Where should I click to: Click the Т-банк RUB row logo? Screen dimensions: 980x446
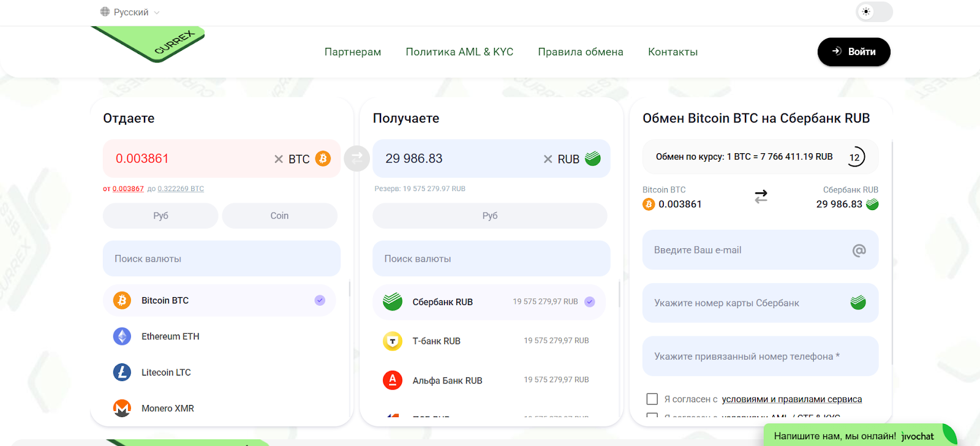tap(393, 341)
